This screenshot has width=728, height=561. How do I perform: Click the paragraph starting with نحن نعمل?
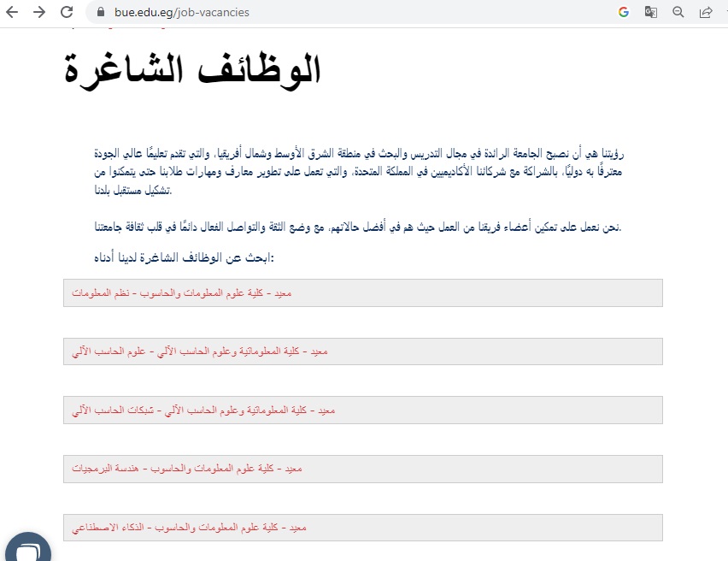click(x=359, y=227)
